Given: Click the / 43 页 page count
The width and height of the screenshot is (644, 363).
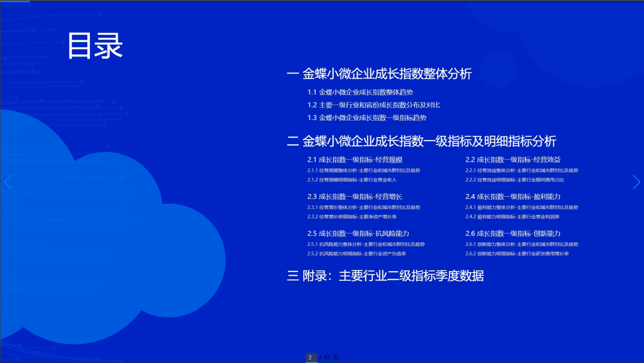Looking at the screenshot, I should [329, 357].
